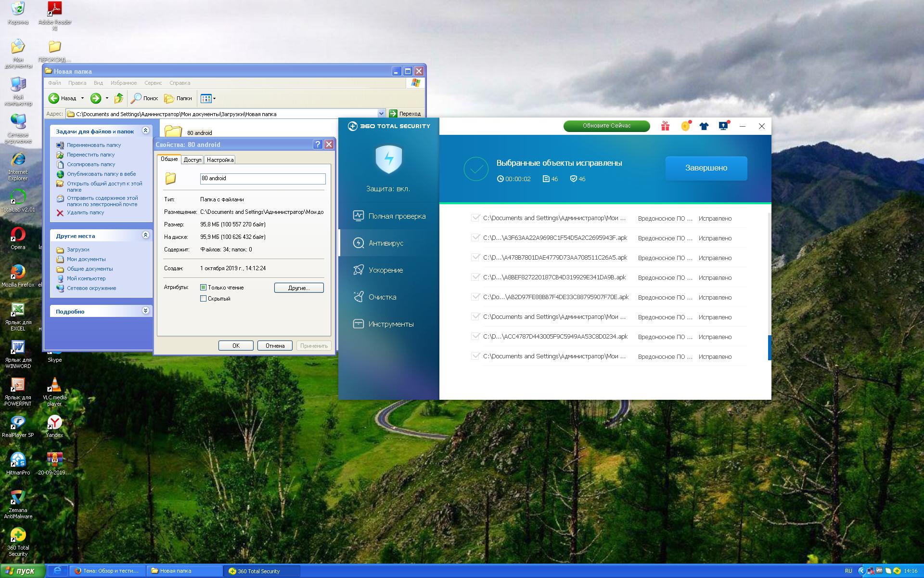Open the address bar dropdown arrow
Screen dimensions: 924x578
tap(381, 114)
